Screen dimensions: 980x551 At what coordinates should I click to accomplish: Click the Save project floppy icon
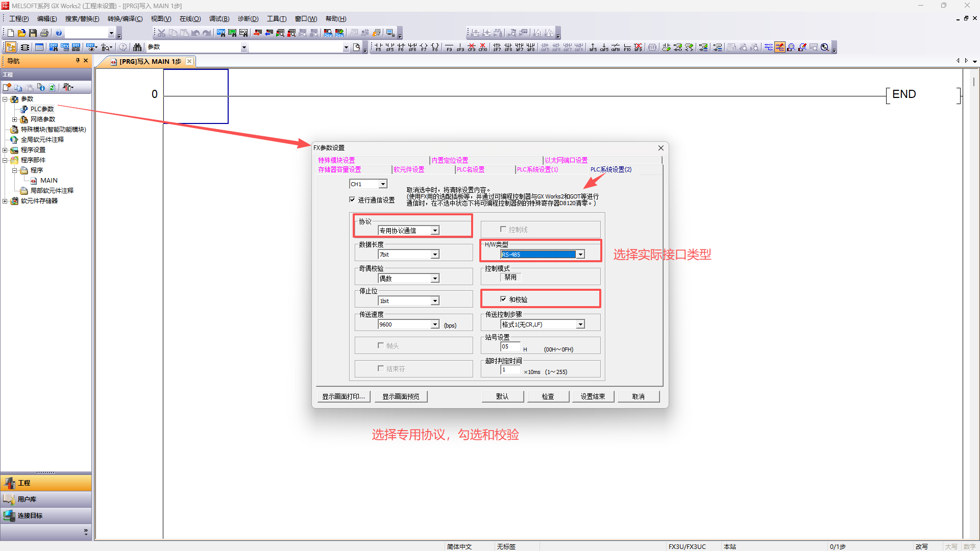(x=33, y=33)
